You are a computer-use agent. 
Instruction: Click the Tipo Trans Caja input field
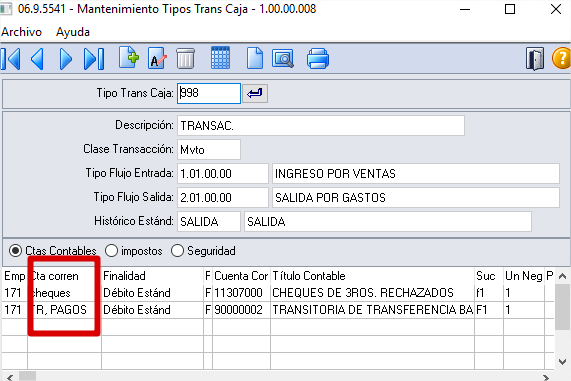coord(209,94)
